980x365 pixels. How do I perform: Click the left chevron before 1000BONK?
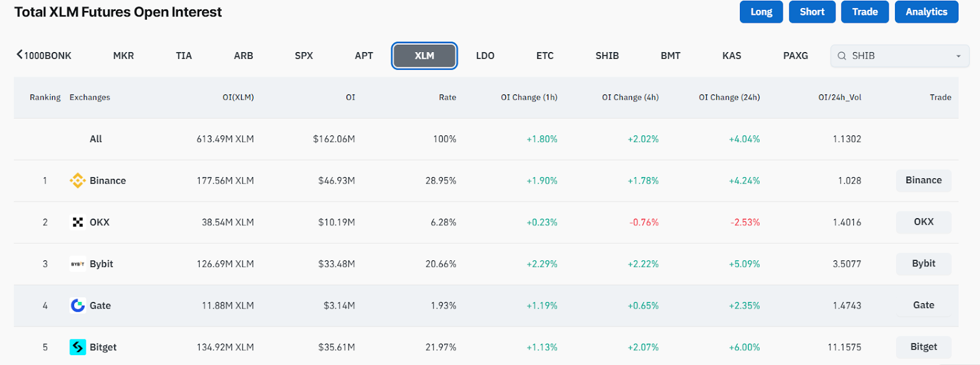[20, 55]
